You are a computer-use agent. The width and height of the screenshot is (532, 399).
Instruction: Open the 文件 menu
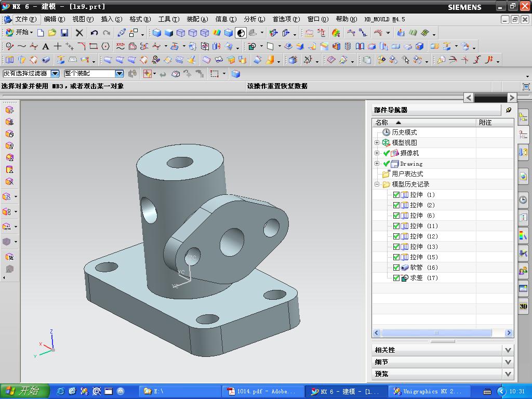[x=26, y=19]
